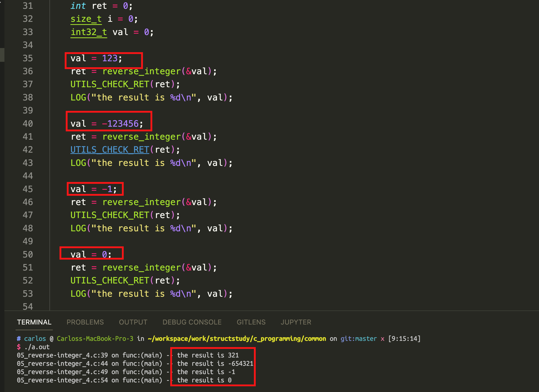Open the int32_t definition link on line 33
This screenshot has height=392, width=539.
[89, 32]
